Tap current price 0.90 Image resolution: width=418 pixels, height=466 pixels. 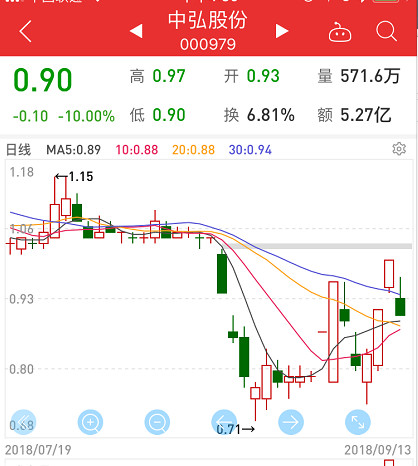(x=43, y=80)
